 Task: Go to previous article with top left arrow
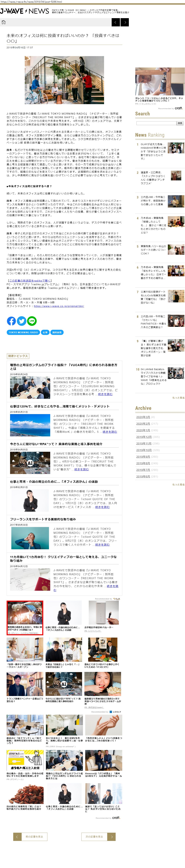116,22
